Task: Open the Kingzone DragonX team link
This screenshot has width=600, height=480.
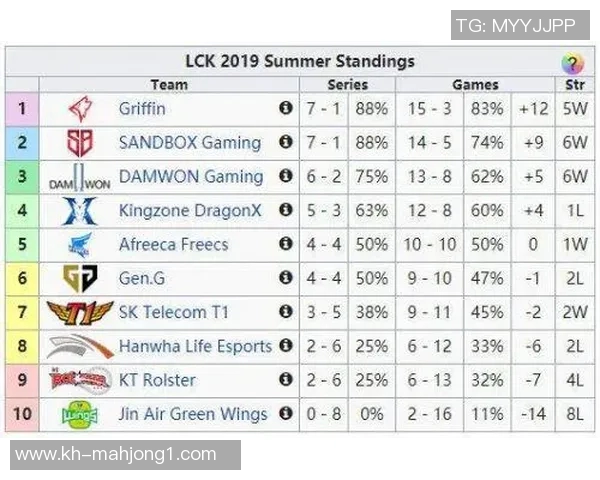Action: (x=190, y=211)
